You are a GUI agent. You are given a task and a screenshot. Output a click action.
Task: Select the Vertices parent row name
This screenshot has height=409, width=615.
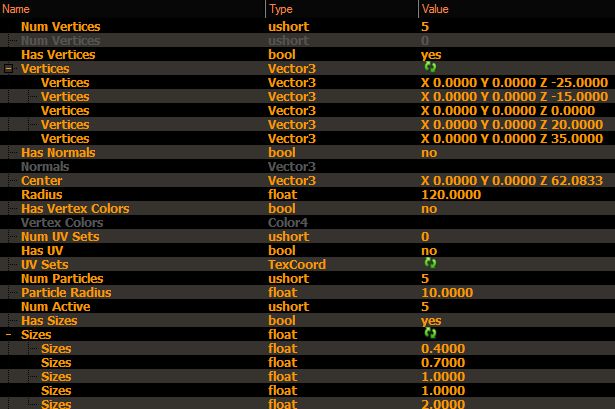(x=45, y=69)
